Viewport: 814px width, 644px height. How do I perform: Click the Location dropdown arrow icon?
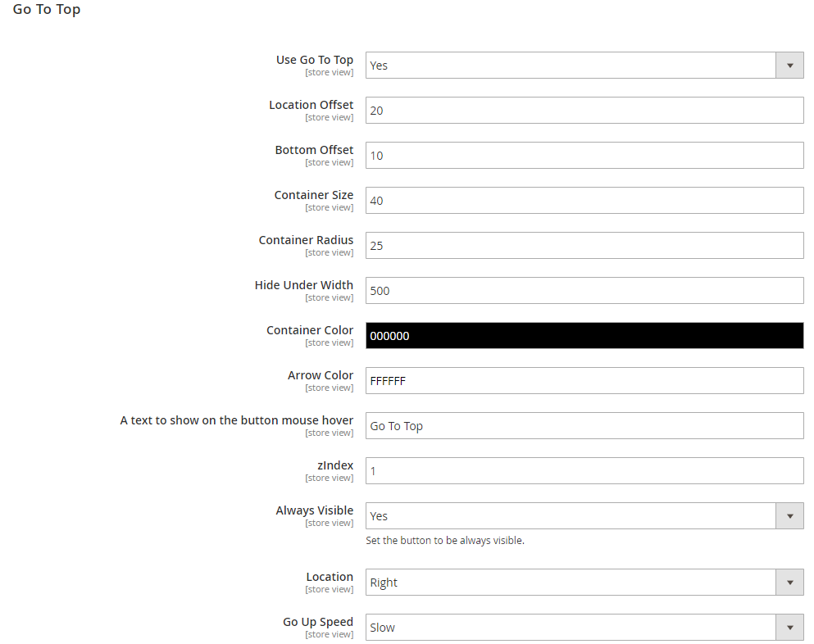pos(789,583)
